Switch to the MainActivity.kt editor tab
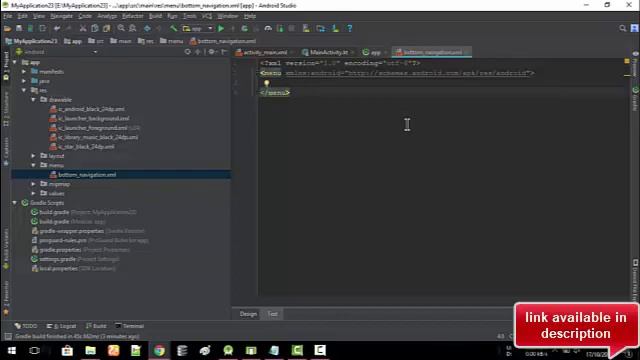Screen dimensions: 640x360 click(328, 52)
